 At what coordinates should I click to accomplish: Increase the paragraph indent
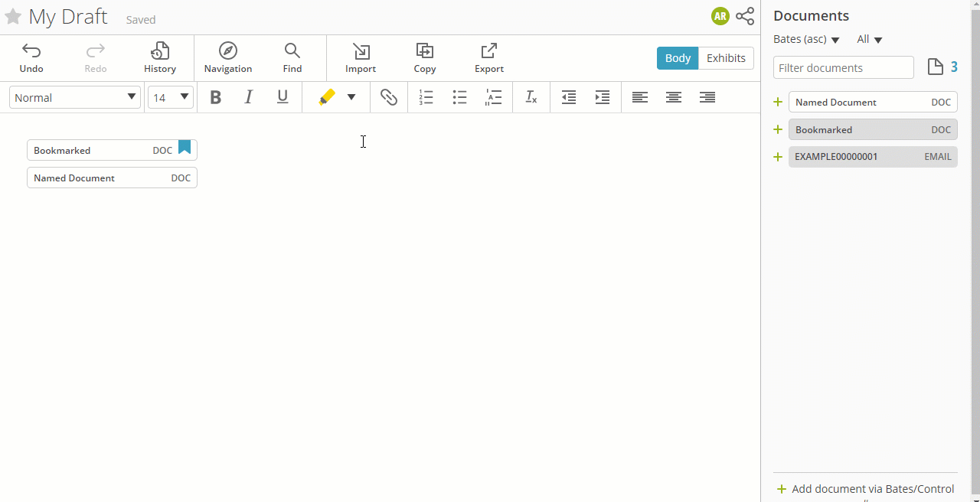603,97
